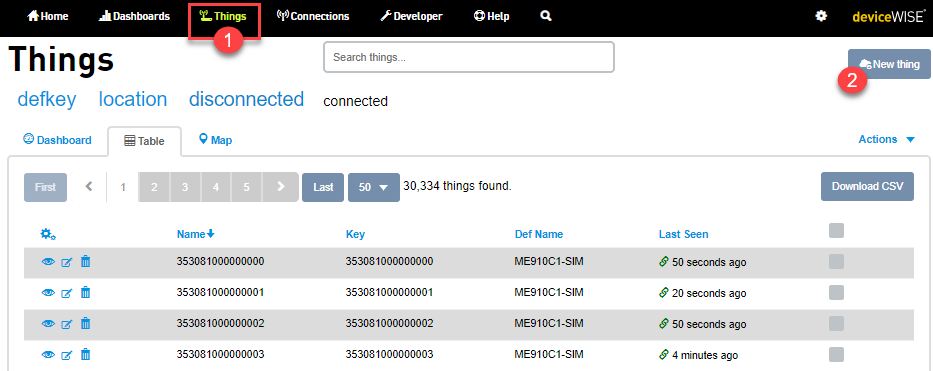View thing 353081000000002 with eye icon
Viewport: 933px width, 371px height.
click(48, 323)
